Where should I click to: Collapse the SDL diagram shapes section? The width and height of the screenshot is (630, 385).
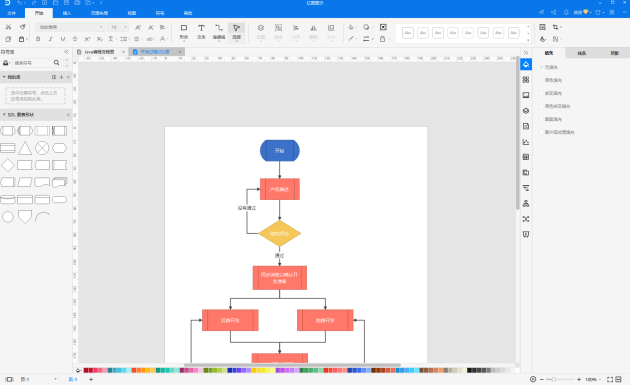[x=4, y=115]
